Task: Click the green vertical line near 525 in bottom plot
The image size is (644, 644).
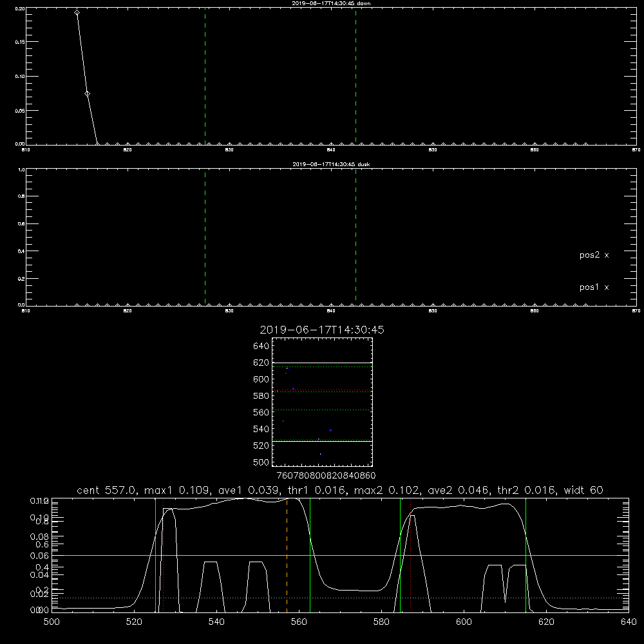Action: [x=156, y=555]
